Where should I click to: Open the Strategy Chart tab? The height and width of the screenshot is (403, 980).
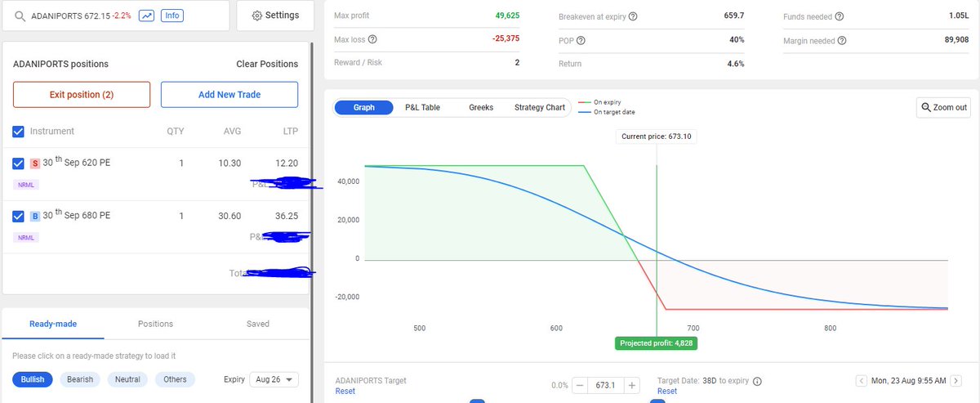(x=539, y=108)
